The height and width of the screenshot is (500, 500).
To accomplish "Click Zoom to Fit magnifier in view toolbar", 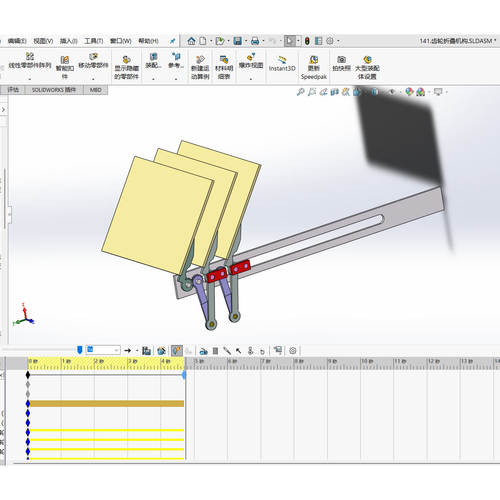I will 300,92.
